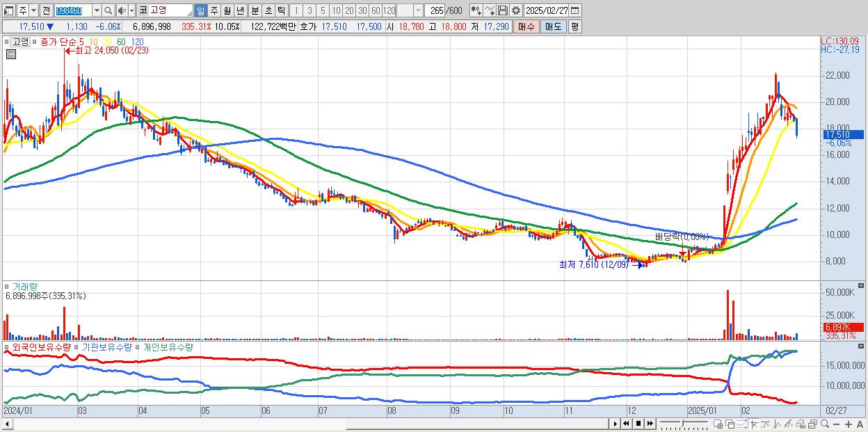Click the 매수 buy button
The height and width of the screenshot is (432, 868).
[x=527, y=26]
